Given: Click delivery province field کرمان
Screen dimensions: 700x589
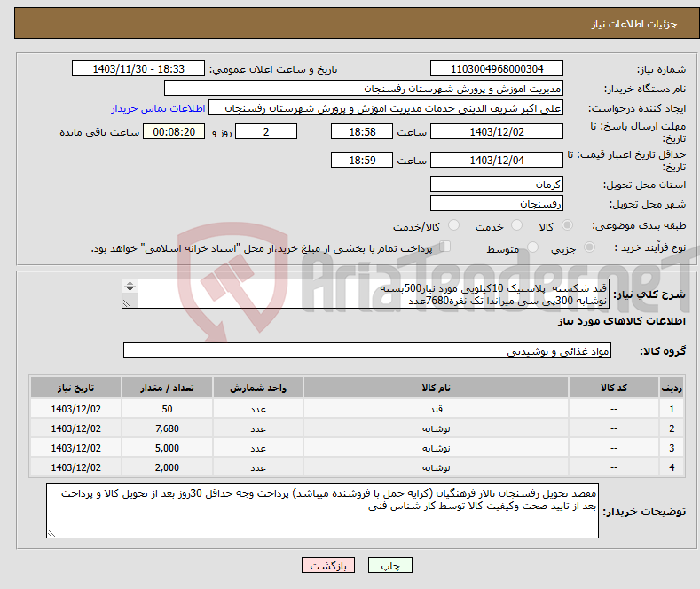Looking at the screenshot, I should (x=497, y=184).
